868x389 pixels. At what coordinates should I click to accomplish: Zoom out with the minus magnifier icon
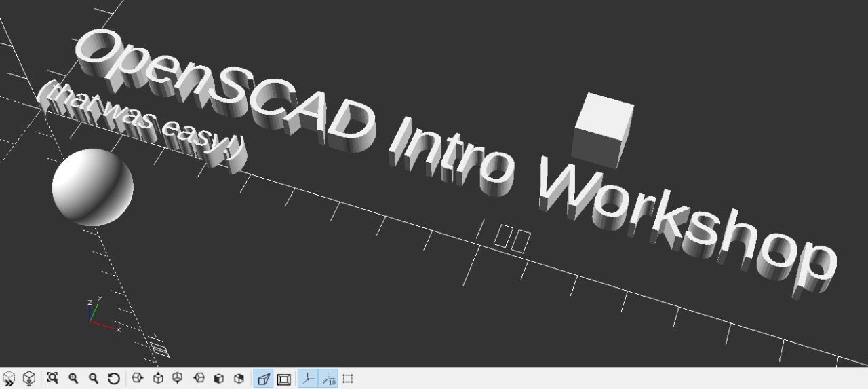tap(94, 379)
